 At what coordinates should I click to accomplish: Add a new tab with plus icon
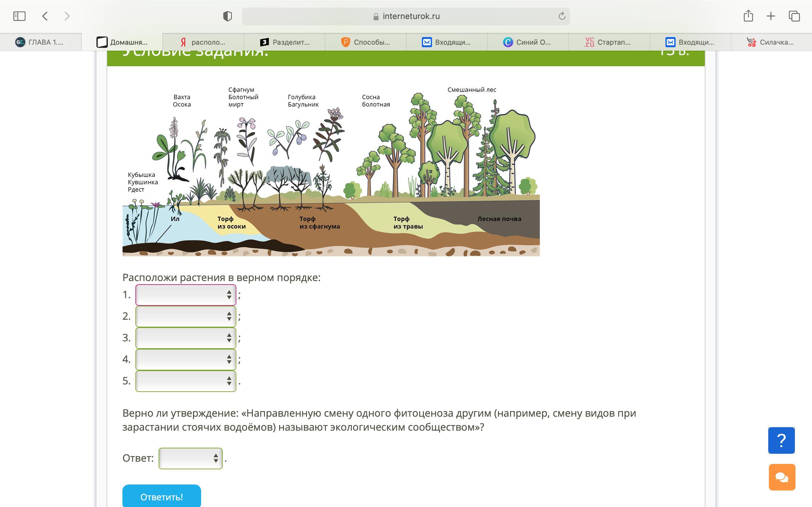[771, 16]
